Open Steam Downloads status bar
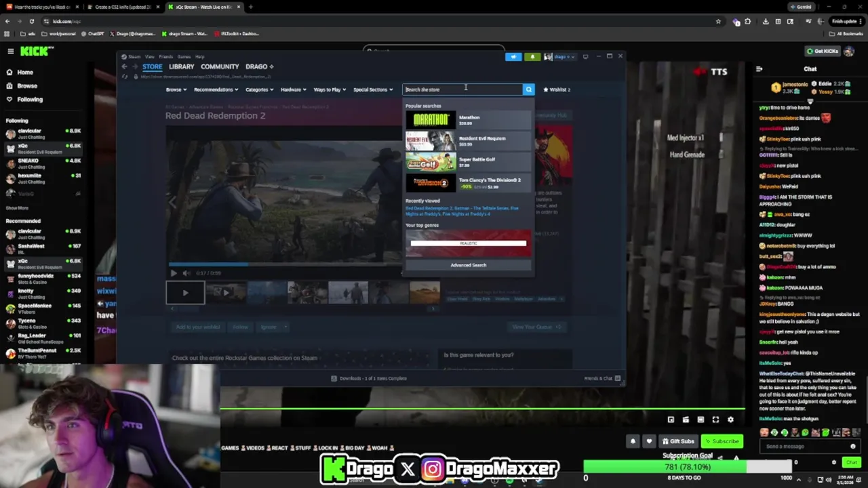 [x=370, y=378]
